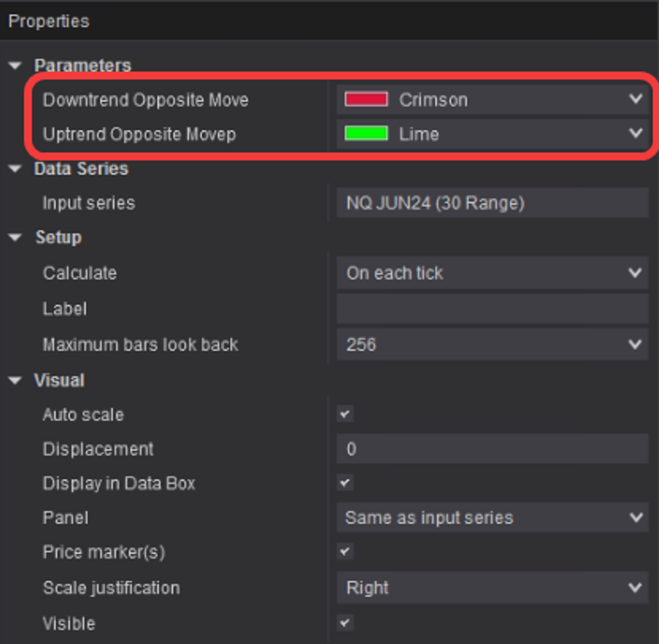The image size is (659, 644).
Task: Click the Crimson color swatch
Action: click(x=366, y=99)
